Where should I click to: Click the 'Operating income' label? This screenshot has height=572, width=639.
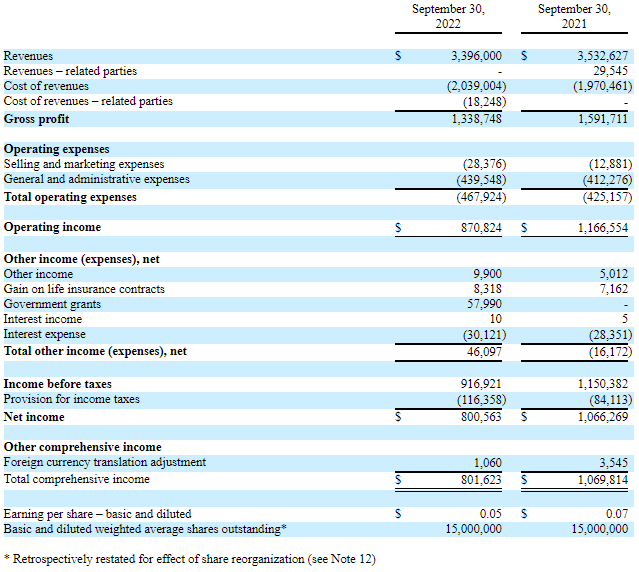pyautogui.click(x=52, y=227)
